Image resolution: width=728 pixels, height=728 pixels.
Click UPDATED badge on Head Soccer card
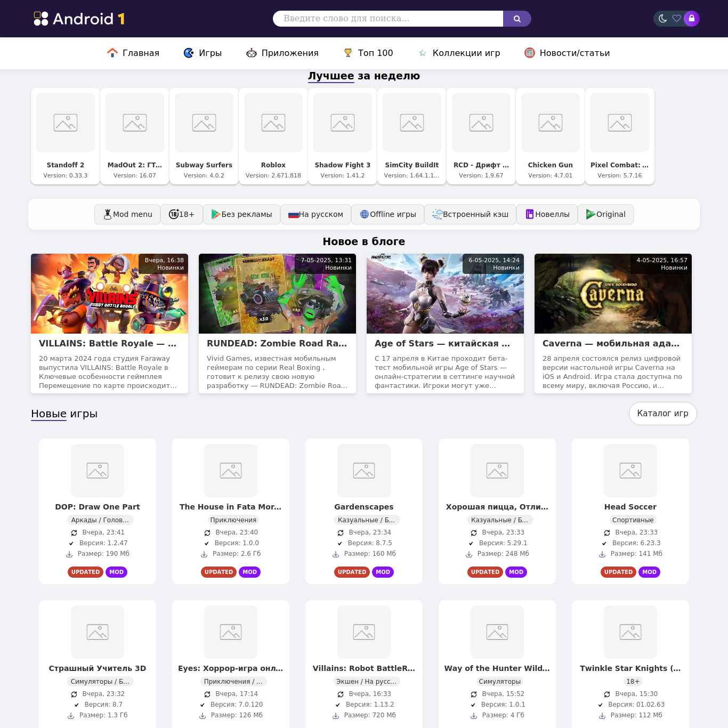pos(618,572)
